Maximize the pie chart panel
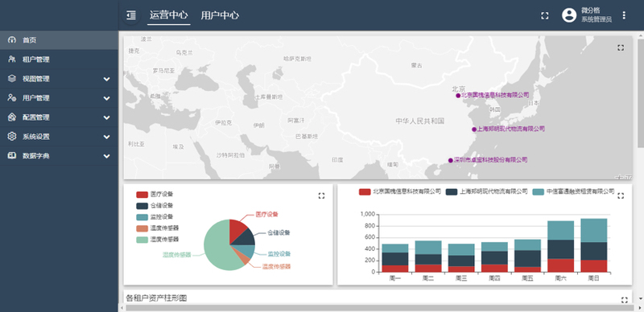The image size is (644, 312). (x=321, y=196)
